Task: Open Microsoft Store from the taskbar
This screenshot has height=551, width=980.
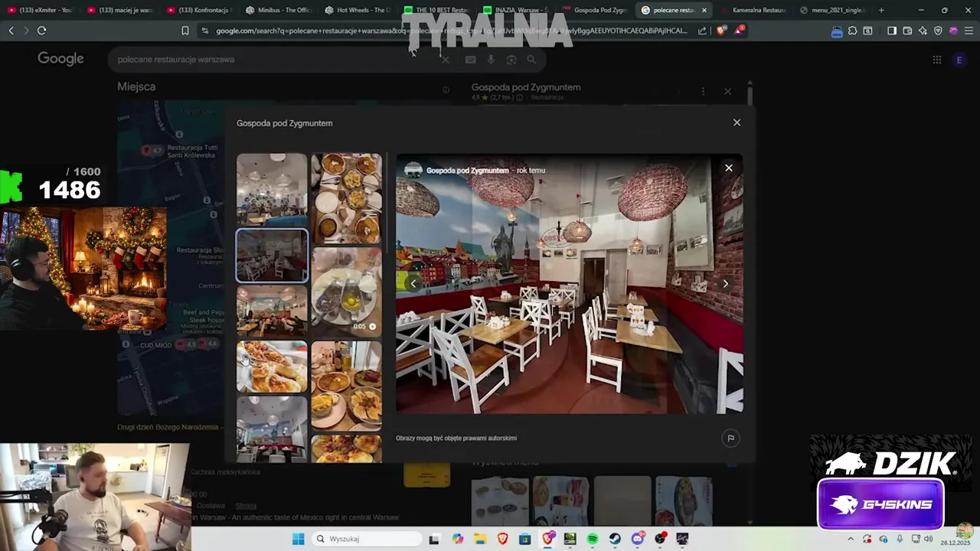Action: point(524,539)
